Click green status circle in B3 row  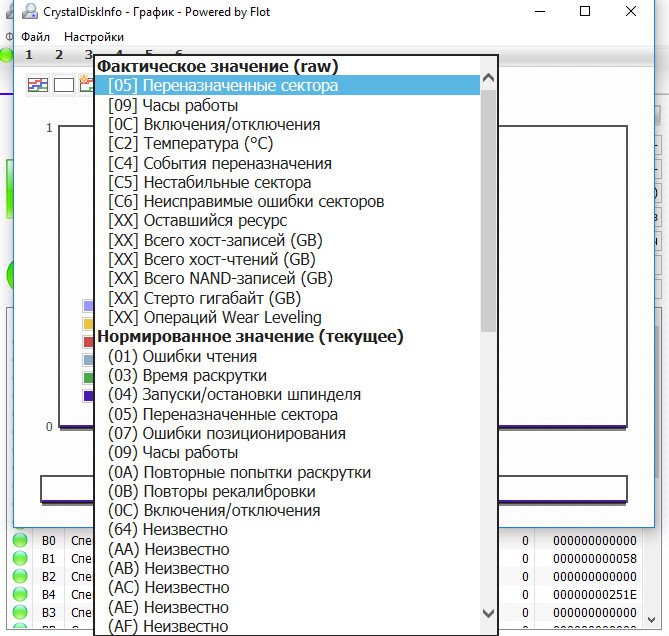pyautogui.click(x=20, y=612)
